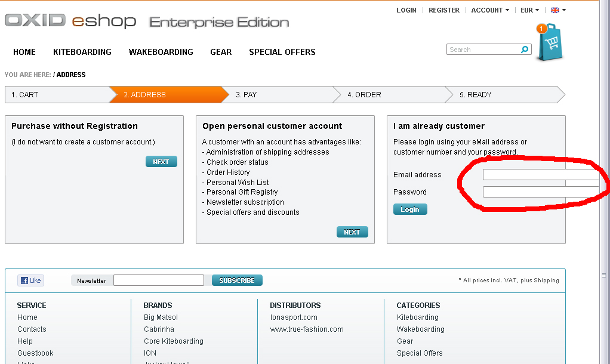Open the EUR currency dropdown
The width and height of the screenshot is (610, 364).
click(529, 10)
